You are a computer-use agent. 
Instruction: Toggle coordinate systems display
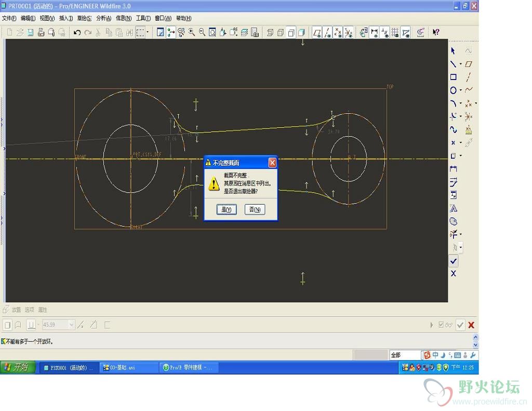point(349,33)
